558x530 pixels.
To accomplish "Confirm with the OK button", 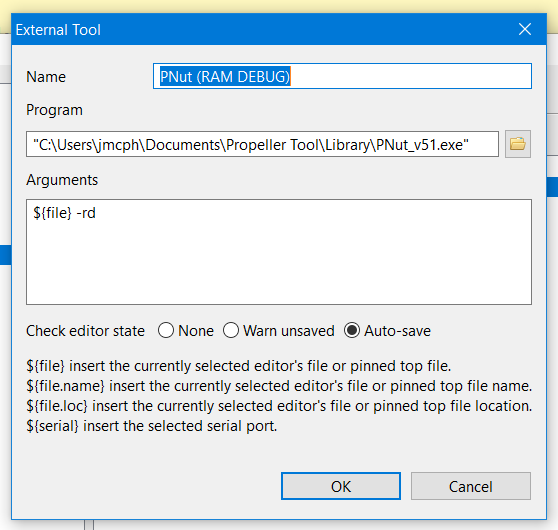I will 341,486.
